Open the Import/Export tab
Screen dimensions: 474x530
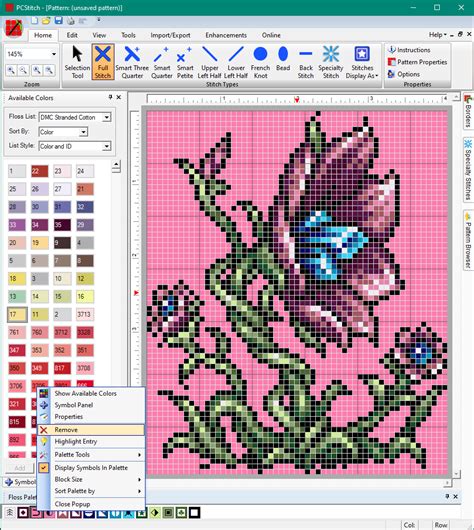(x=170, y=35)
